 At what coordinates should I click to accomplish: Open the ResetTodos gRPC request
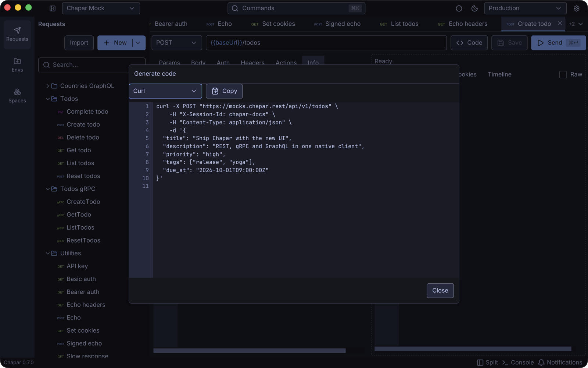click(83, 240)
